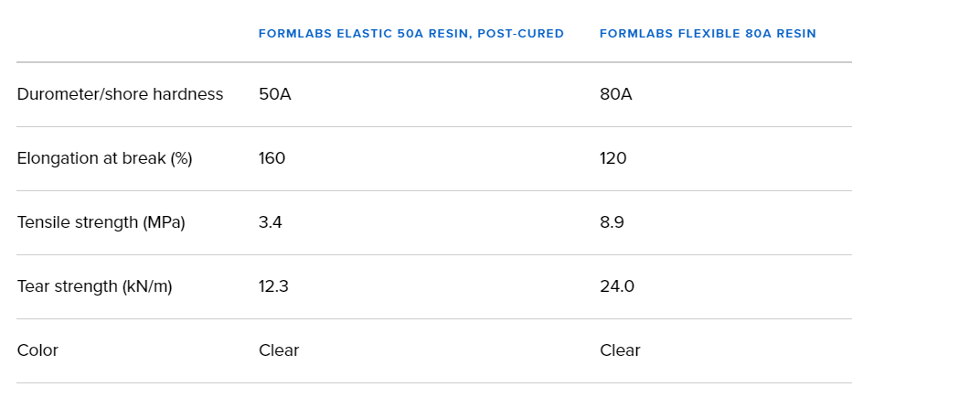The width and height of the screenshot is (980, 398).
Task: Click the bottom border line under the Color row
Action: pos(433,382)
